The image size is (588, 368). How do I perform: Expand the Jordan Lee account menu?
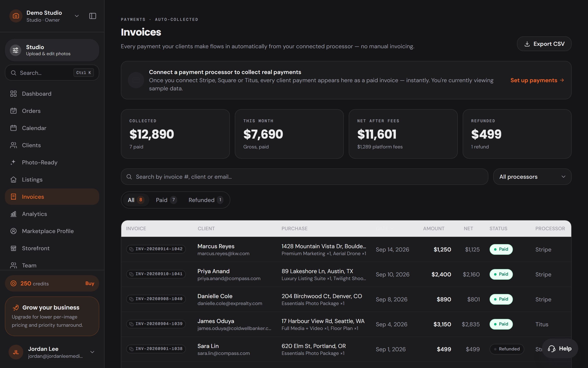pyautogui.click(x=92, y=352)
